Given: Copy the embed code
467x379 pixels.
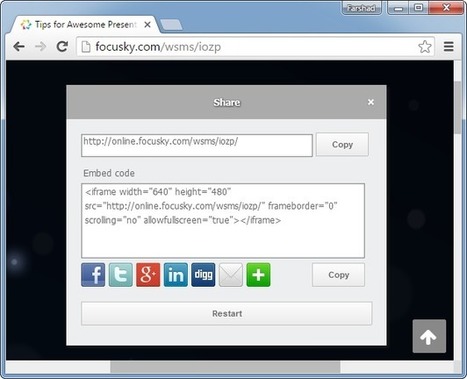Looking at the screenshot, I should coord(338,275).
